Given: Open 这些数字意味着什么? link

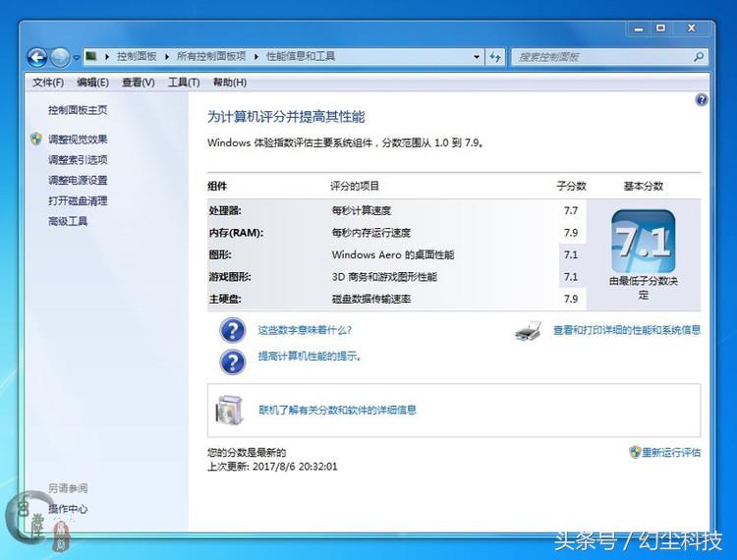Looking at the screenshot, I should (305, 330).
